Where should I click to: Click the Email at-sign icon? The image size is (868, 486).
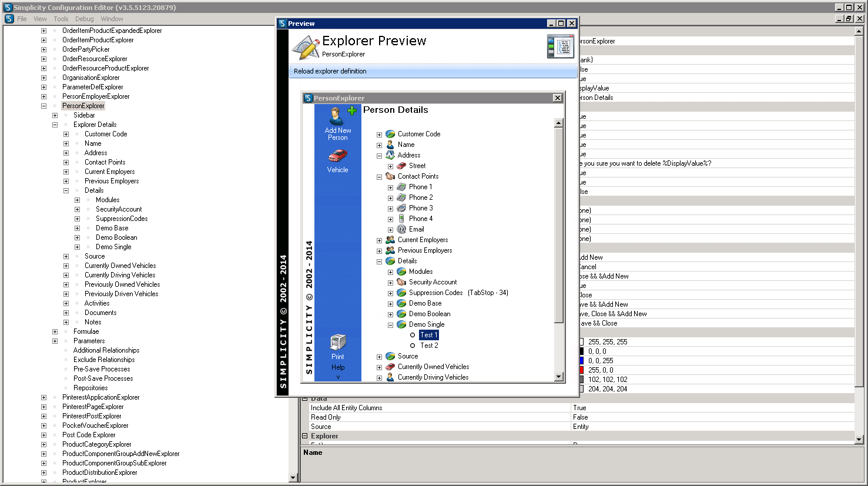401,229
